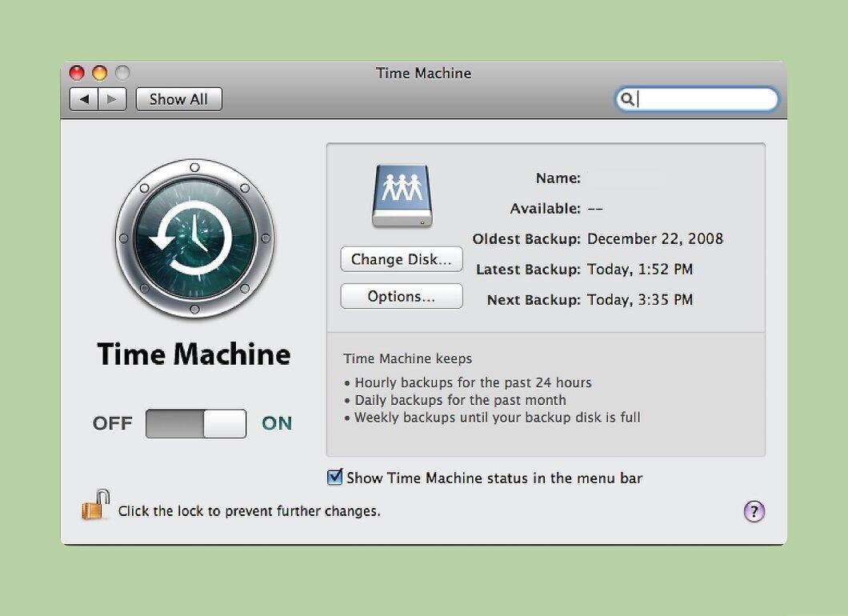Open help with the purple question mark
This screenshot has height=616, width=848.
pyautogui.click(x=754, y=511)
